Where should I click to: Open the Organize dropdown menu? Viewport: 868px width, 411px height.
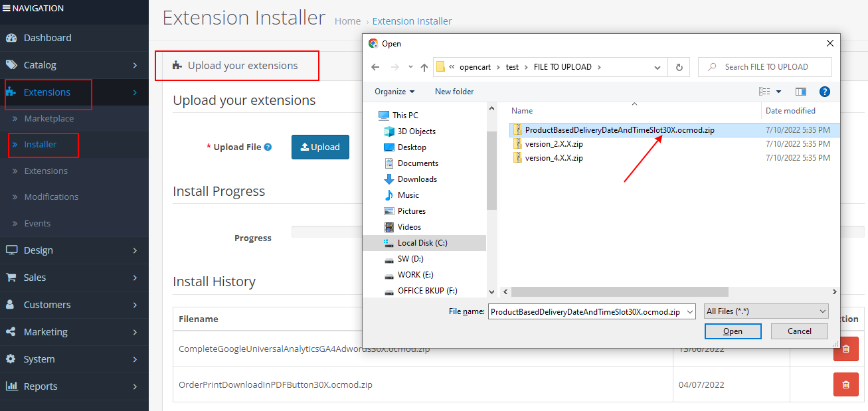[394, 92]
